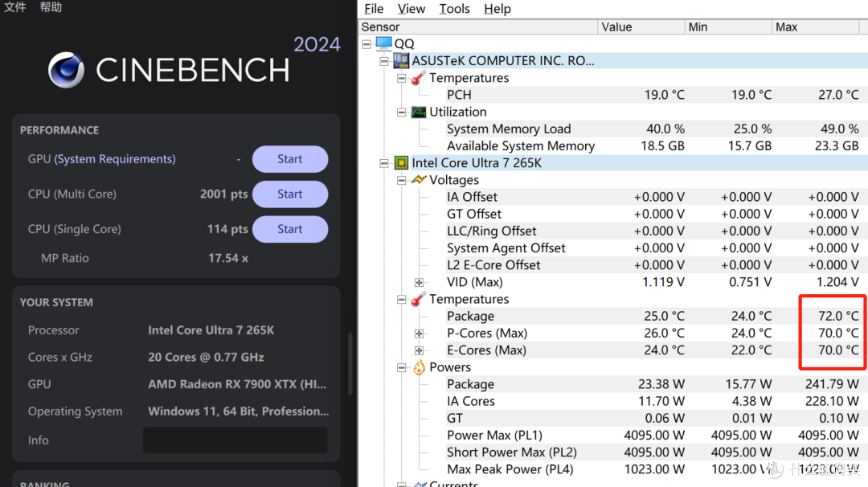Click the thermometer icon beside motherboard Temperatures
This screenshot has width=868, height=487.
419,77
